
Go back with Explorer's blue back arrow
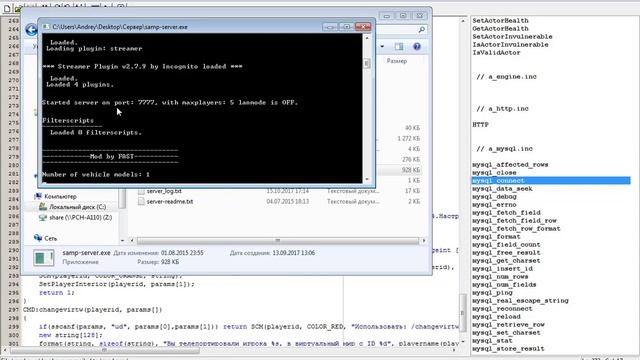pyautogui.click(x=31, y=30)
